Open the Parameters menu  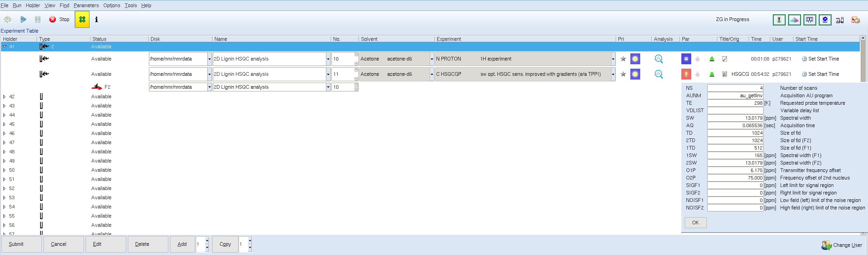point(86,5)
